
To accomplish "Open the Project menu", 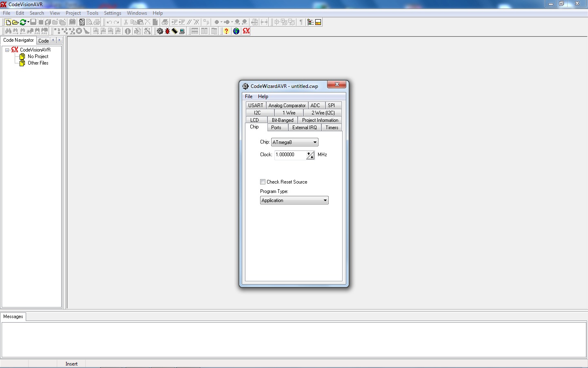I will pyautogui.click(x=73, y=13).
